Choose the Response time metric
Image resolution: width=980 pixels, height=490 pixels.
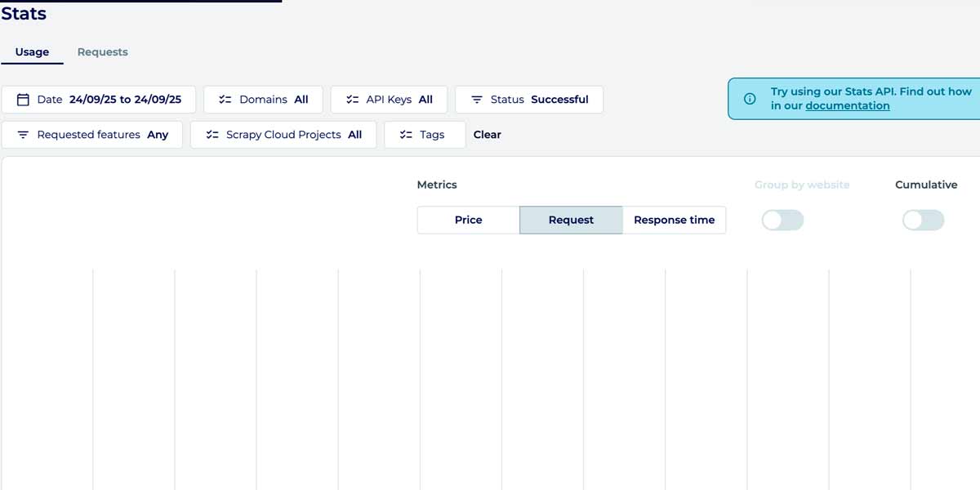(x=674, y=220)
